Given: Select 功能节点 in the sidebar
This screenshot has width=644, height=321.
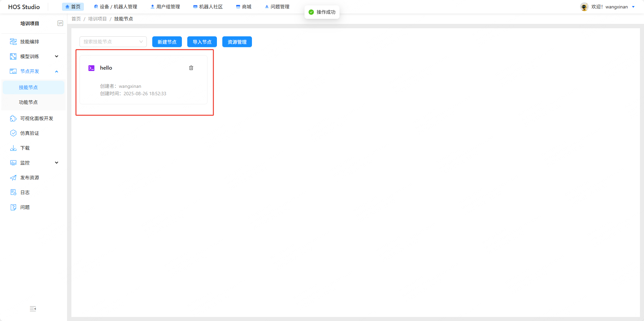Looking at the screenshot, I should coord(28,102).
